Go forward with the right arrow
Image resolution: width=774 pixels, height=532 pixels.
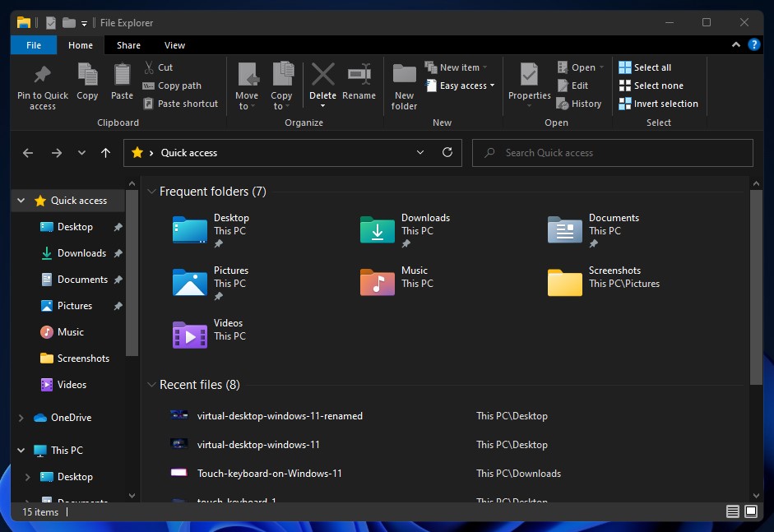[57, 153]
